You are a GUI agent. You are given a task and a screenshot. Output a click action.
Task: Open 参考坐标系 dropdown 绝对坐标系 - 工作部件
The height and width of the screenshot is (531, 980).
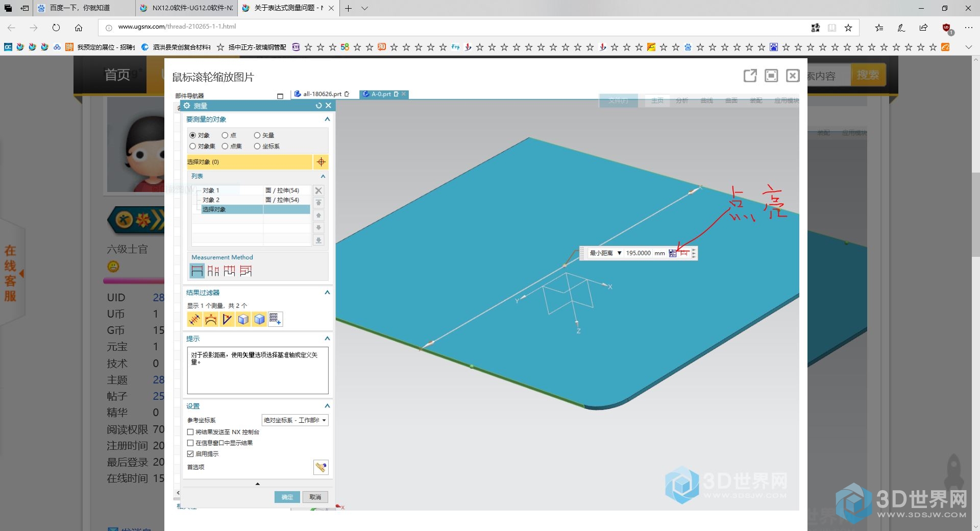pos(295,420)
